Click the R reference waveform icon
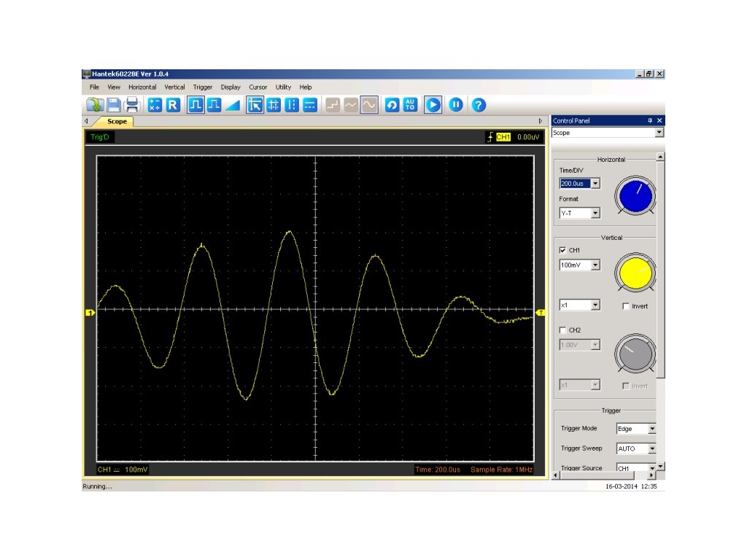 click(173, 105)
